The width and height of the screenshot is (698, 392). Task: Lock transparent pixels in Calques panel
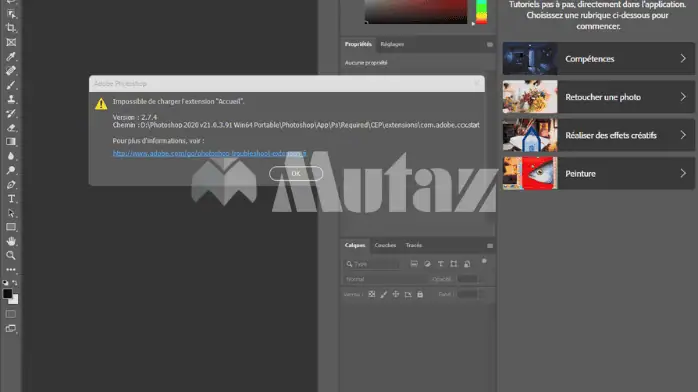[x=372, y=294]
